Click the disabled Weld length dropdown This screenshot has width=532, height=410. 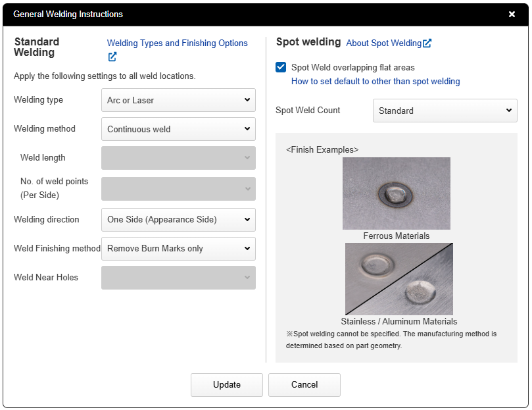pos(178,158)
